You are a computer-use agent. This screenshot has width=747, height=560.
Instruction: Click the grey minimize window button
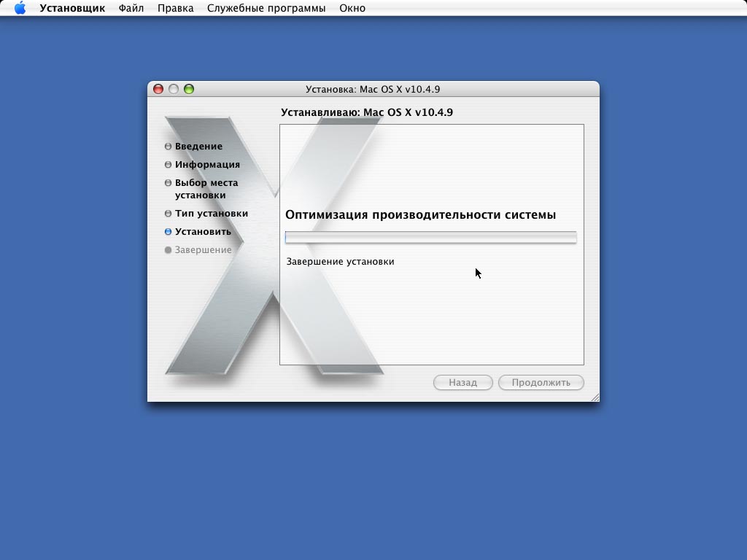(174, 89)
